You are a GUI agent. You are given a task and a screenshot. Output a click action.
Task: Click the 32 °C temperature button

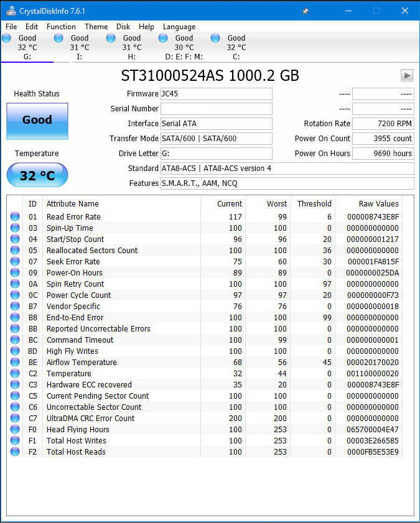click(37, 175)
